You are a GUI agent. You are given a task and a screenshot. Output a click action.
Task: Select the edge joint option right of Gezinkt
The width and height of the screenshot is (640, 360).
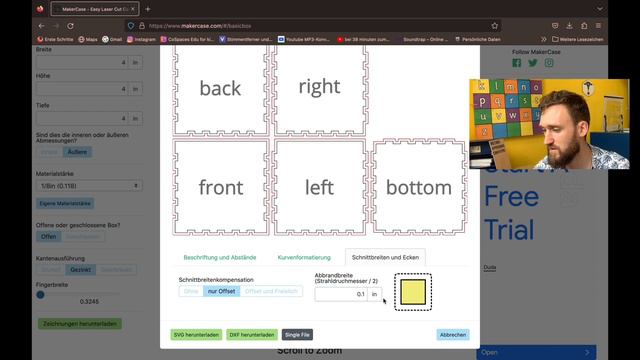point(116,269)
